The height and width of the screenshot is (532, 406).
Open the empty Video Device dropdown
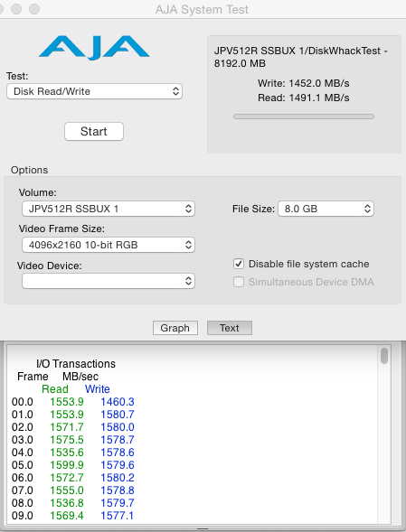(x=109, y=281)
